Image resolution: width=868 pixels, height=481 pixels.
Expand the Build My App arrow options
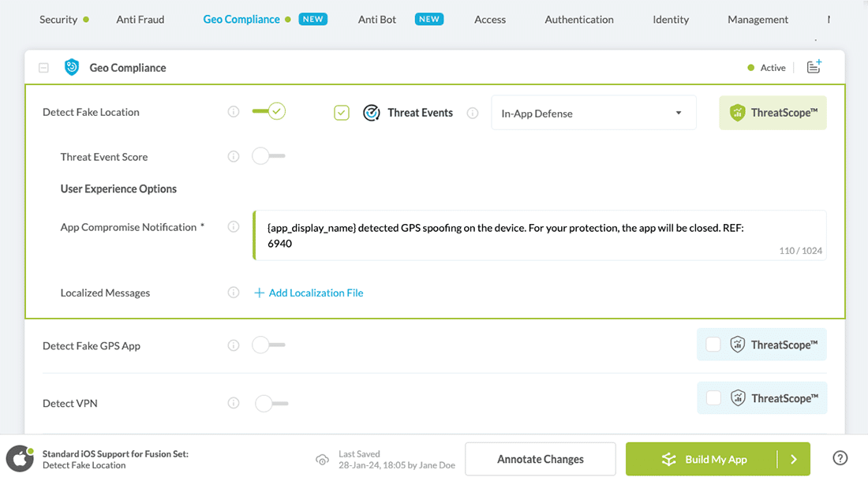coord(795,459)
